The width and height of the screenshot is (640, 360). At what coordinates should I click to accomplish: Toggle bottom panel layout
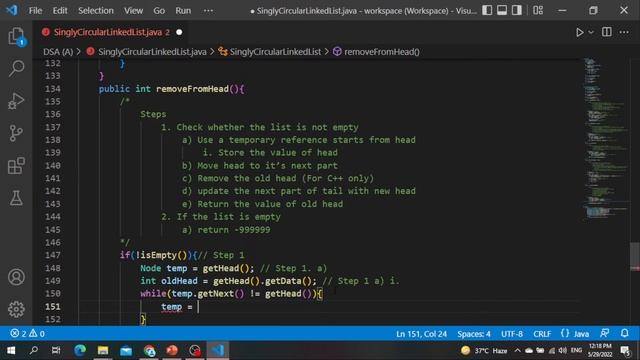[x=502, y=10]
